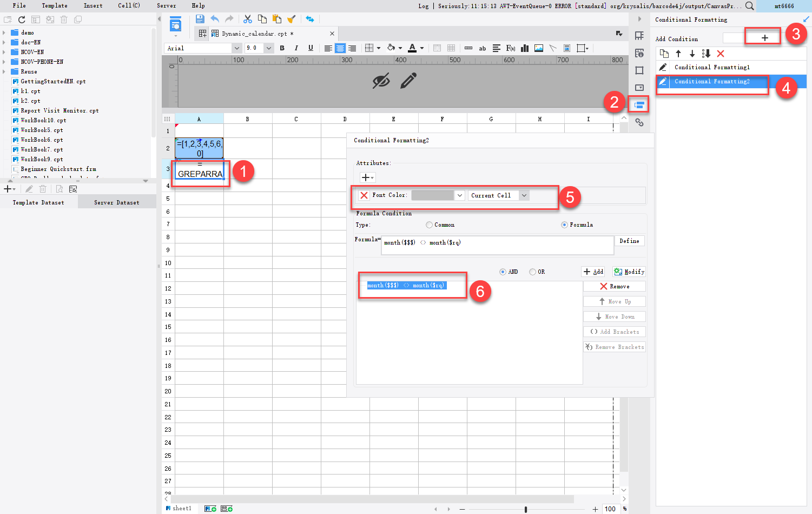This screenshot has height=514, width=812.
Task: Select the Cell Element panel icon
Action: coord(639,35)
